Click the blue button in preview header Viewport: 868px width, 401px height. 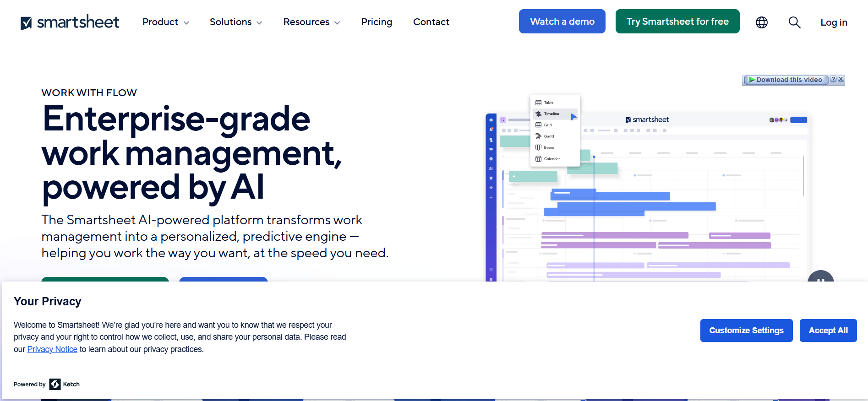click(799, 120)
